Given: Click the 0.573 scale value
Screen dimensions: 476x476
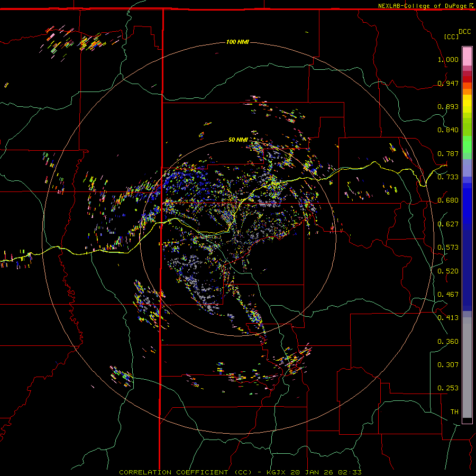Looking at the screenshot, I should pos(448,248).
